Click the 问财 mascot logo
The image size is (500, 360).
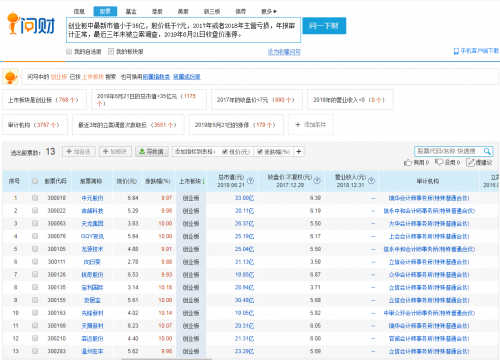(31, 23)
